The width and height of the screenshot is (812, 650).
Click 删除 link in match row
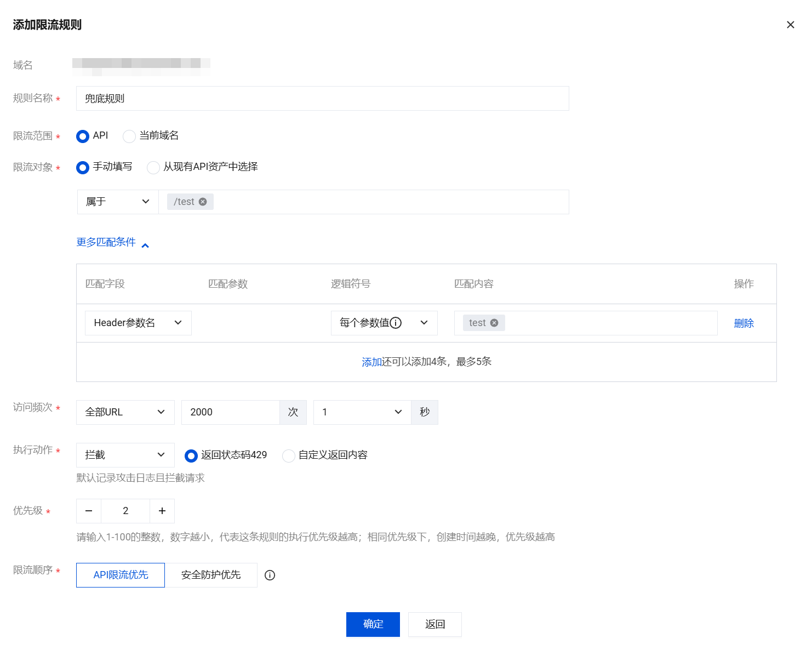(x=744, y=323)
